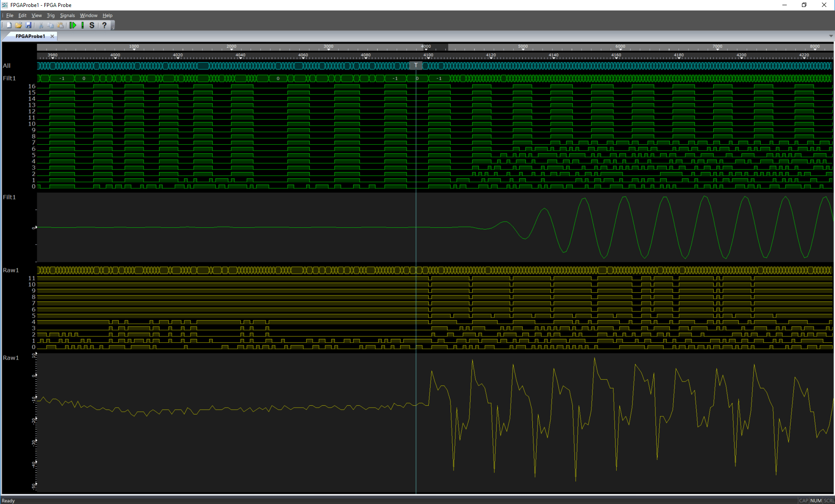Collapse the Filt1 bus group
This screenshot has height=504, width=835.
tap(9, 78)
